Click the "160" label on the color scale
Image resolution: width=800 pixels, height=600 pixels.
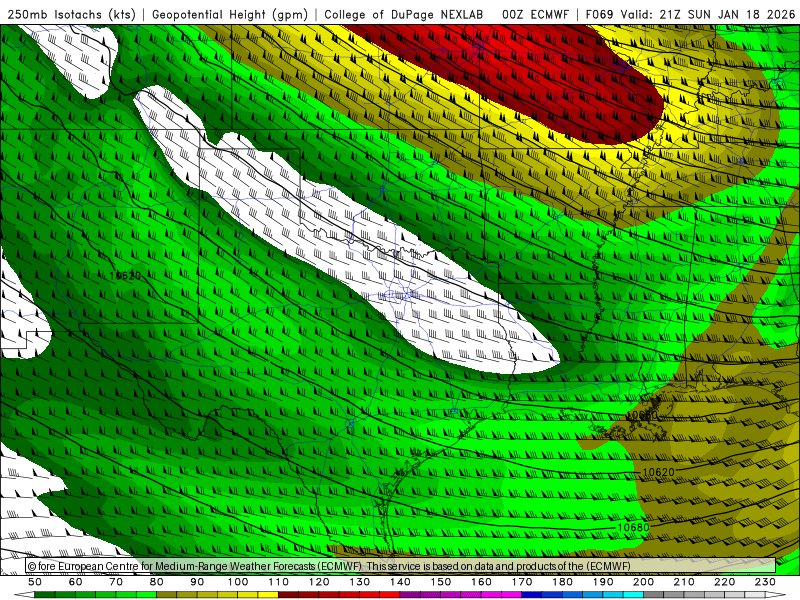click(481, 582)
